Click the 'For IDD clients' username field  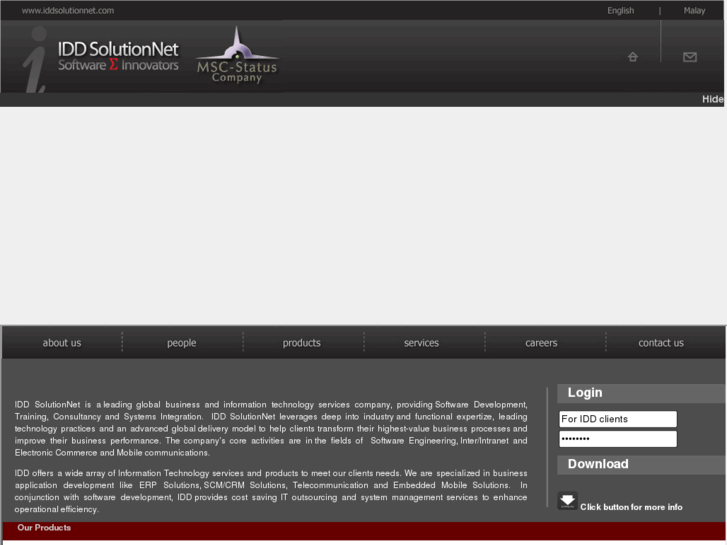pyautogui.click(x=618, y=419)
